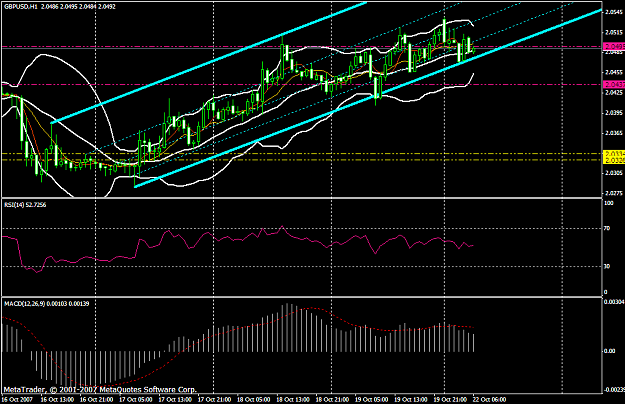
Task: Click the 2.0455 price axis label
Action: 614,73
